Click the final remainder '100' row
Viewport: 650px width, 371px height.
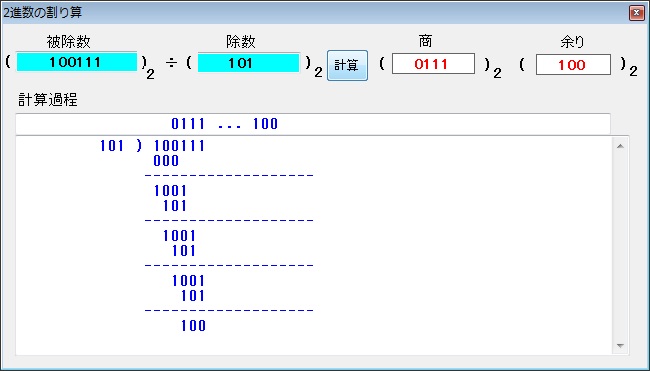pos(193,326)
